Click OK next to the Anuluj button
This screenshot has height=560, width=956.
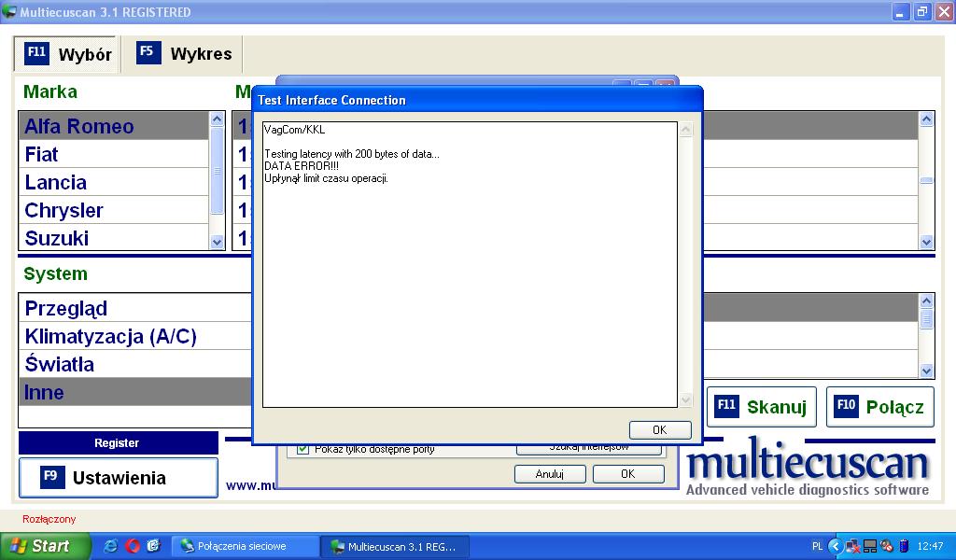[628, 473]
